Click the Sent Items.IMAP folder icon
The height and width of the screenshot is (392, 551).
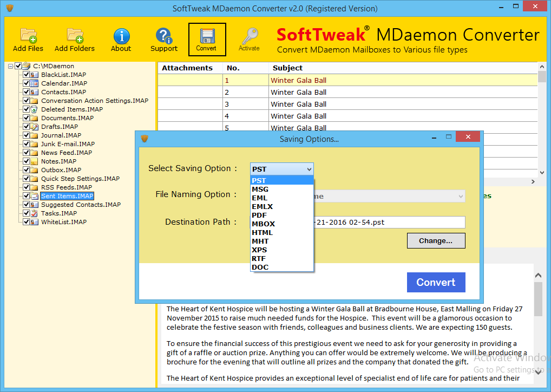[x=34, y=196]
